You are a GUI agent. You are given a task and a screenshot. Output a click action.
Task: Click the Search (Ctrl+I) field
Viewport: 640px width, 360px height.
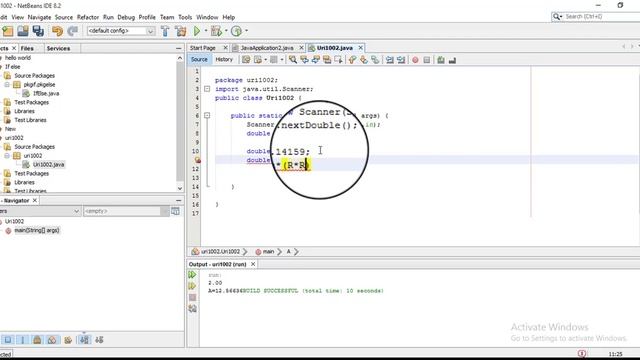(596, 16)
